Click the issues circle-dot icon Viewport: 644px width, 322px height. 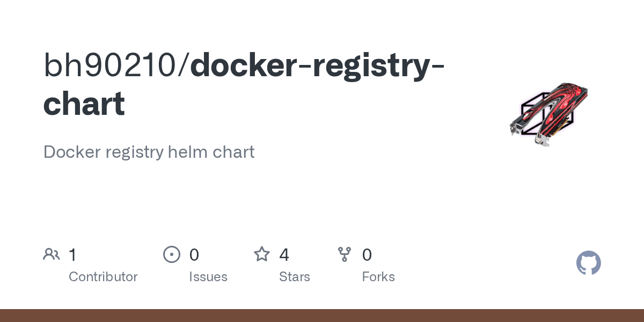172,254
